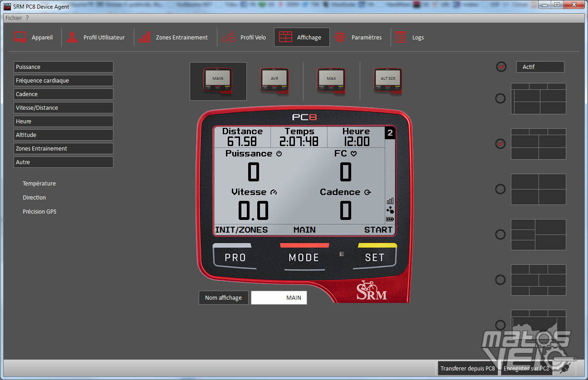Click the PRO button on the device
The image size is (588, 380).
coord(235,257)
